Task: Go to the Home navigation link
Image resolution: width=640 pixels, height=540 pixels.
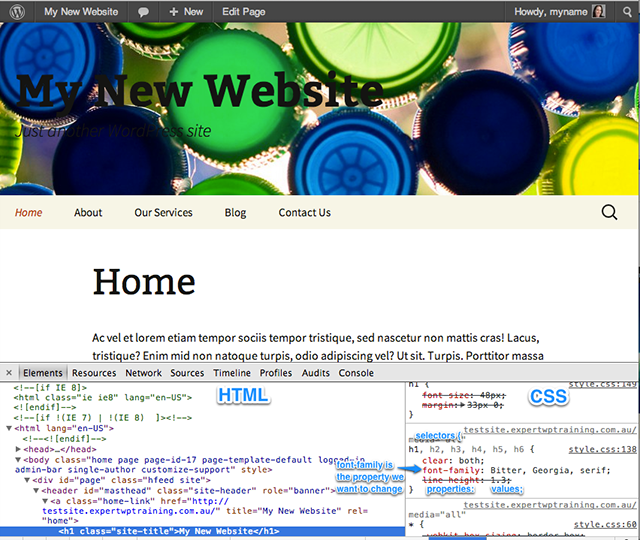Action: point(29,213)
